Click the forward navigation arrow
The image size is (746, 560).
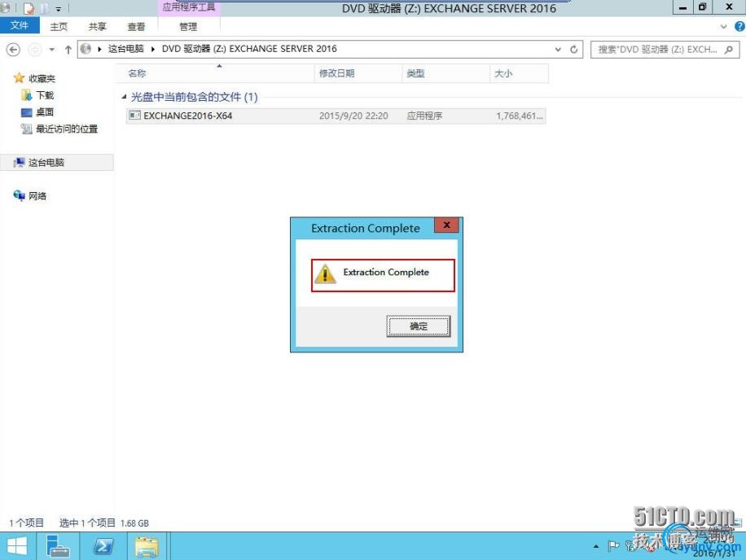coord(35,50)
